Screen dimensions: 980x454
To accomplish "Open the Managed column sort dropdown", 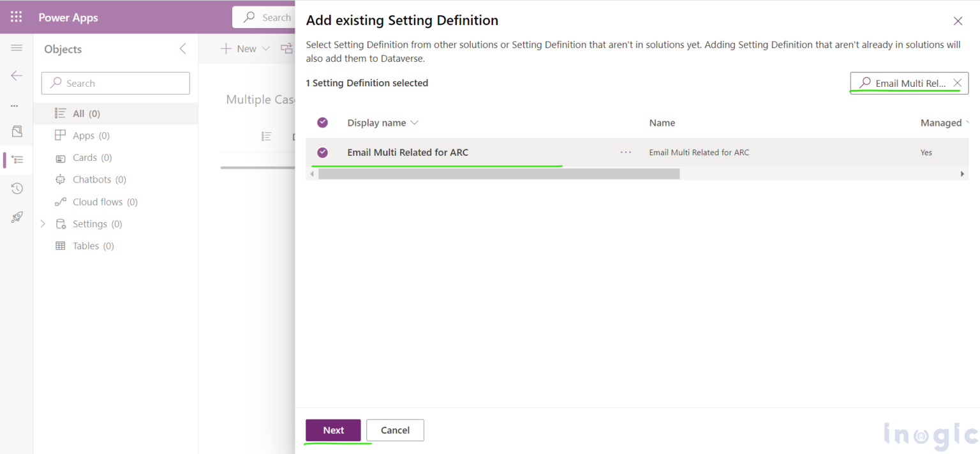I will (x=968, y=122).
